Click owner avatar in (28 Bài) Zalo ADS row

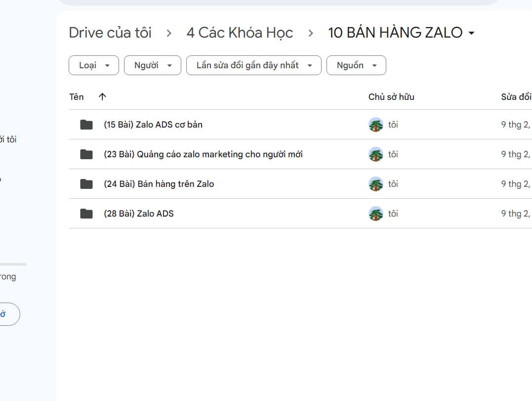376,214
